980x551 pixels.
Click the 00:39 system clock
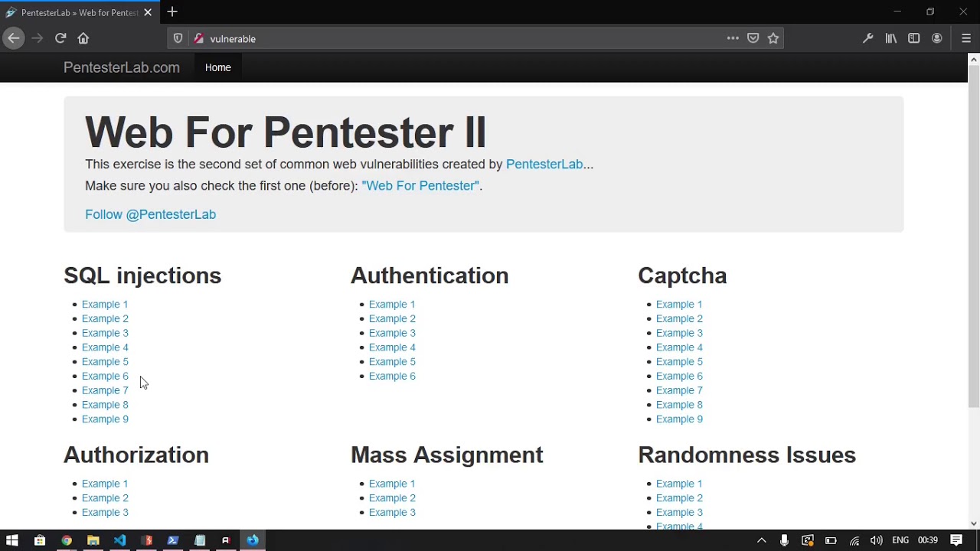928,540
